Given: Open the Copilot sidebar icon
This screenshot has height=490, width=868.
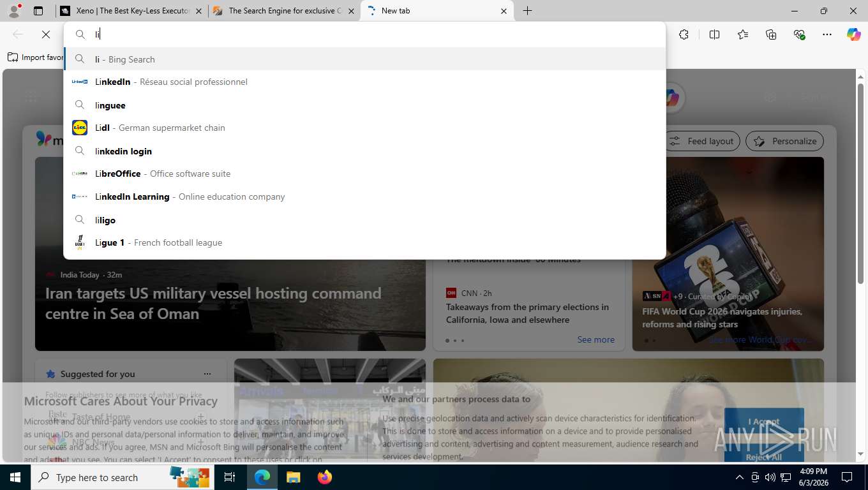Looking at the screenshot, I should click(854, 34).
